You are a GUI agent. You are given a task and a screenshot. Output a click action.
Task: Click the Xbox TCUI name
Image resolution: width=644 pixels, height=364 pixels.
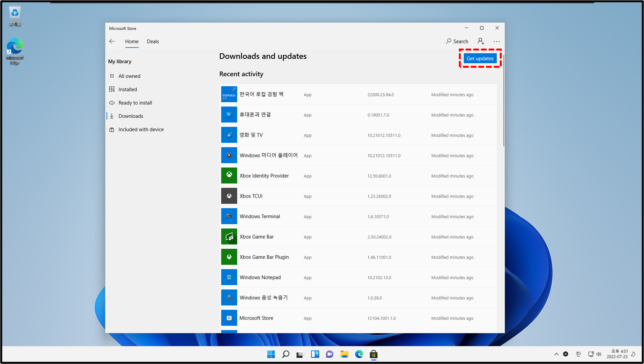[251, 196]
